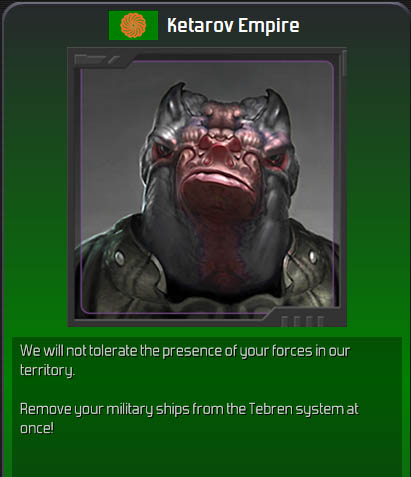Click the small grey bar at portrait's top-right
Image resolution: width=411 pixels, height=477 pixels.
pos(344,63)
